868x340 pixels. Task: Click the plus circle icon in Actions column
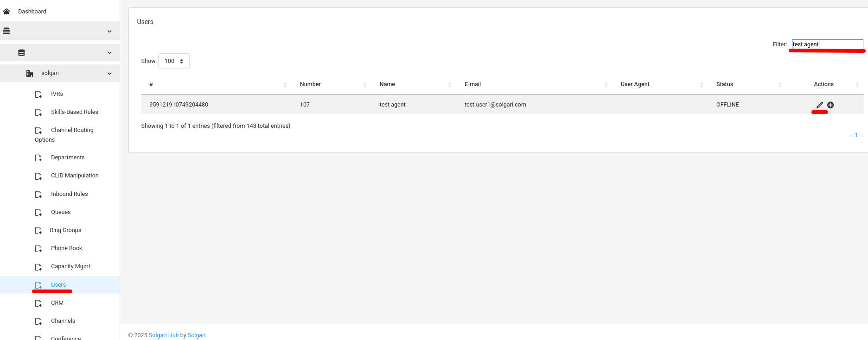click(x=830, y=105)
